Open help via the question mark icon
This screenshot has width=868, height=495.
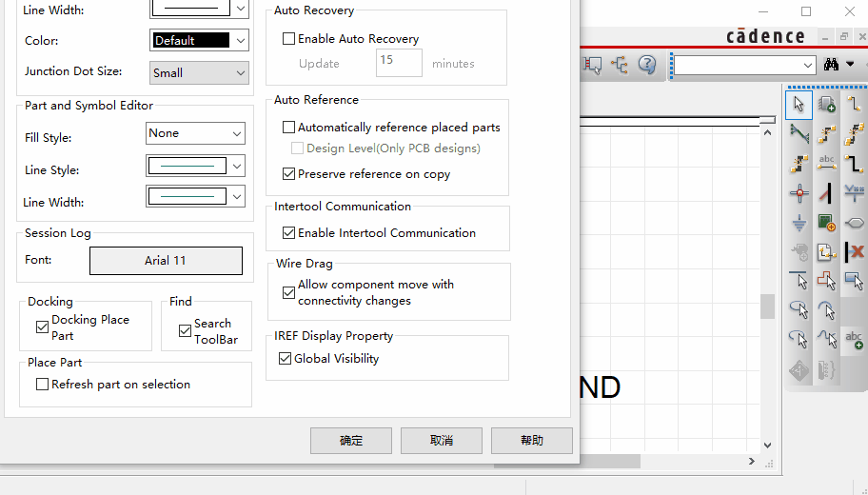[x=647, y=65]
